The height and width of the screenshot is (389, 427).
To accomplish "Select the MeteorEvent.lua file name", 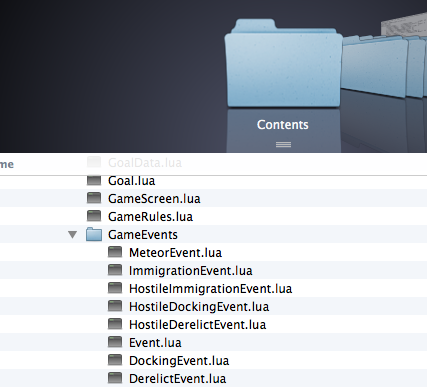I will tap(175, 253).
